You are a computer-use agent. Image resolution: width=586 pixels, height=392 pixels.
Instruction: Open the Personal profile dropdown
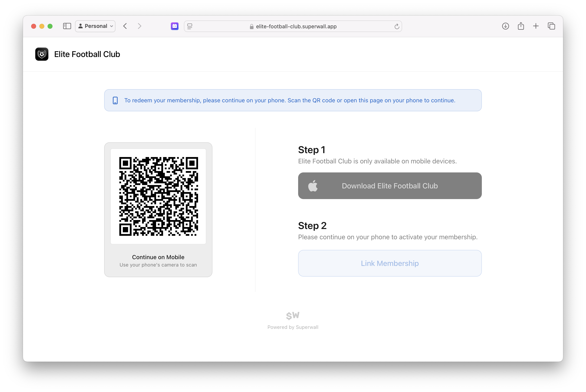[95, 26]
